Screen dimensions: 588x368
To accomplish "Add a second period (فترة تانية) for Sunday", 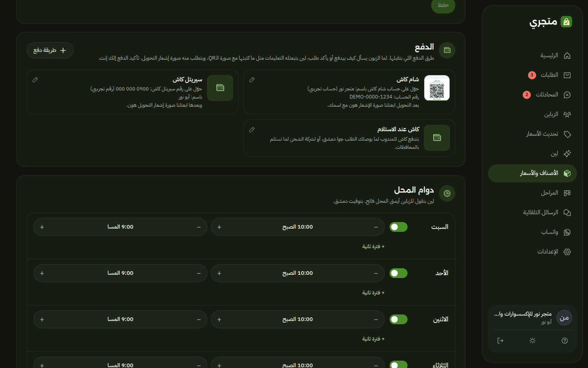I will point(373,293).
